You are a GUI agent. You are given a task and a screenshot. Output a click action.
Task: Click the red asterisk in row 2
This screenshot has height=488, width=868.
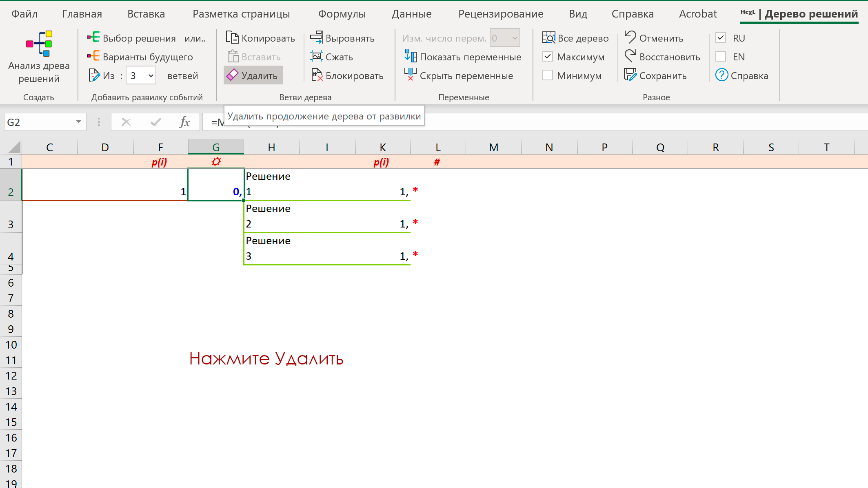pyautogui.click(x=415, y=190)
